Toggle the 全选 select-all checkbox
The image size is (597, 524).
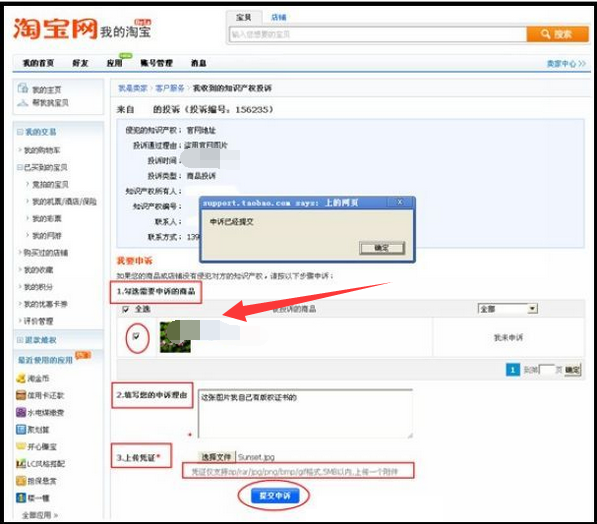(126, 309)
